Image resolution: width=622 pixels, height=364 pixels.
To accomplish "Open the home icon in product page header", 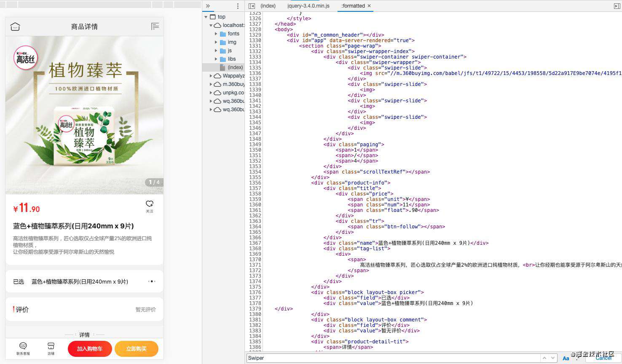I will (15, 27).
